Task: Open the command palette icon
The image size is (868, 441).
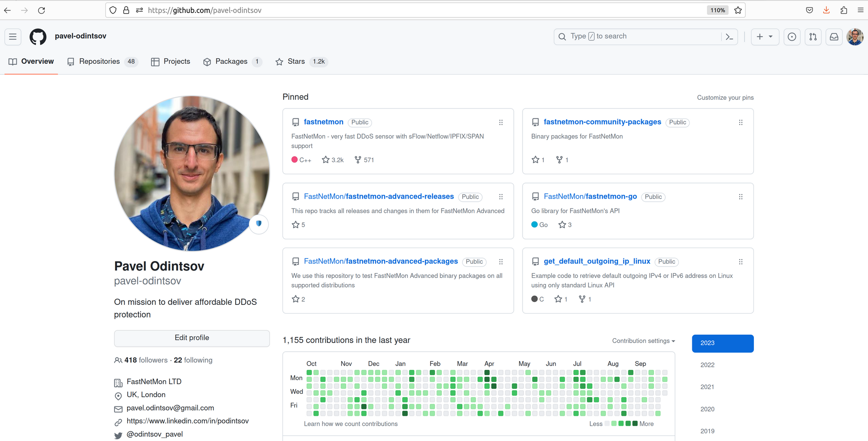Action: 730,37
